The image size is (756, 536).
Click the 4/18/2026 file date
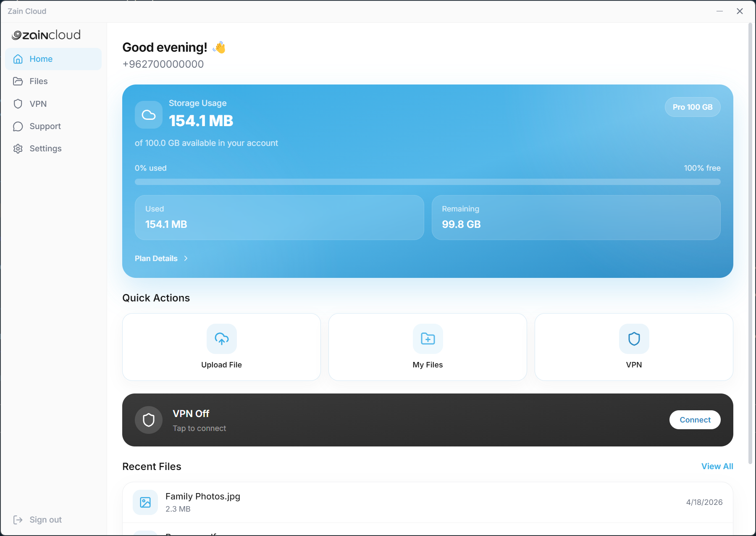click(704, 502)
